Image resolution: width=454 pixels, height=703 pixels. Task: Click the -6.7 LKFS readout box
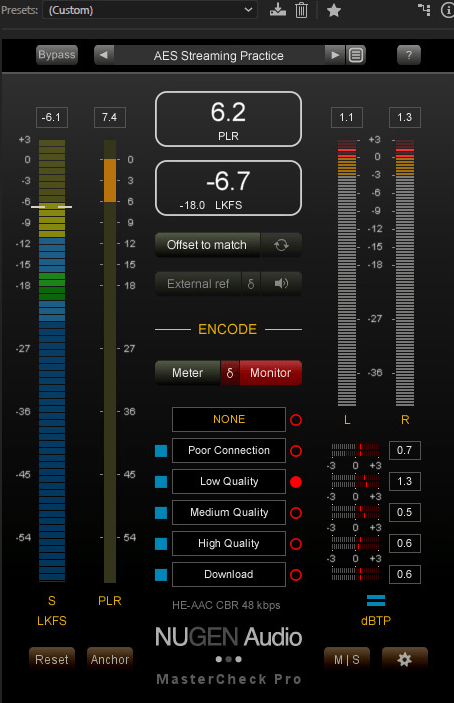229,188
